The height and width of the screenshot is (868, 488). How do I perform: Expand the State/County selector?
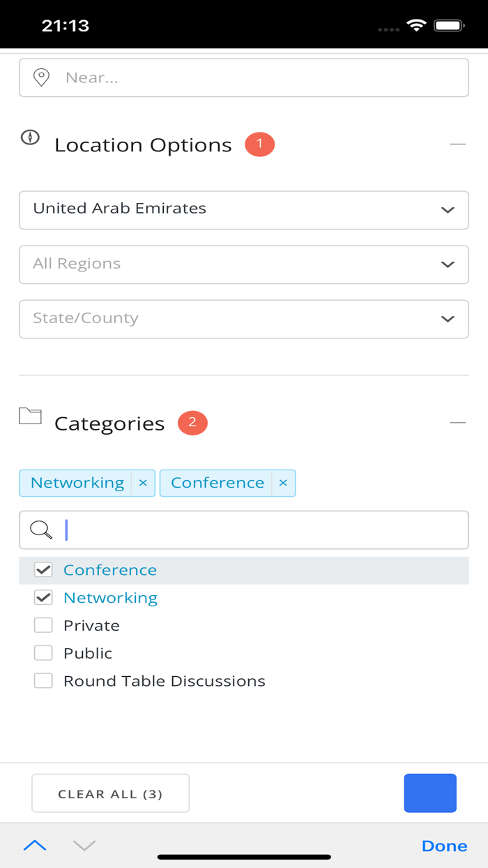[448, 319]
